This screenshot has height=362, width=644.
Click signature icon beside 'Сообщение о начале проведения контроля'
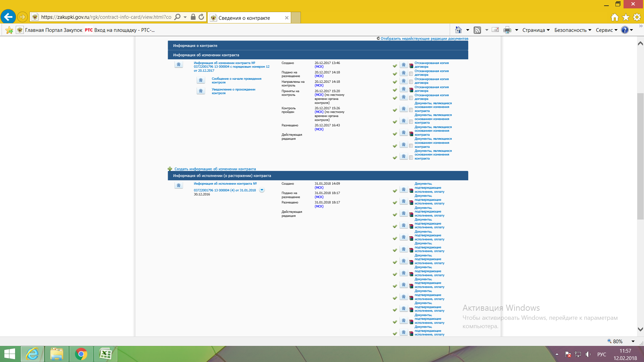pos(201,80)
